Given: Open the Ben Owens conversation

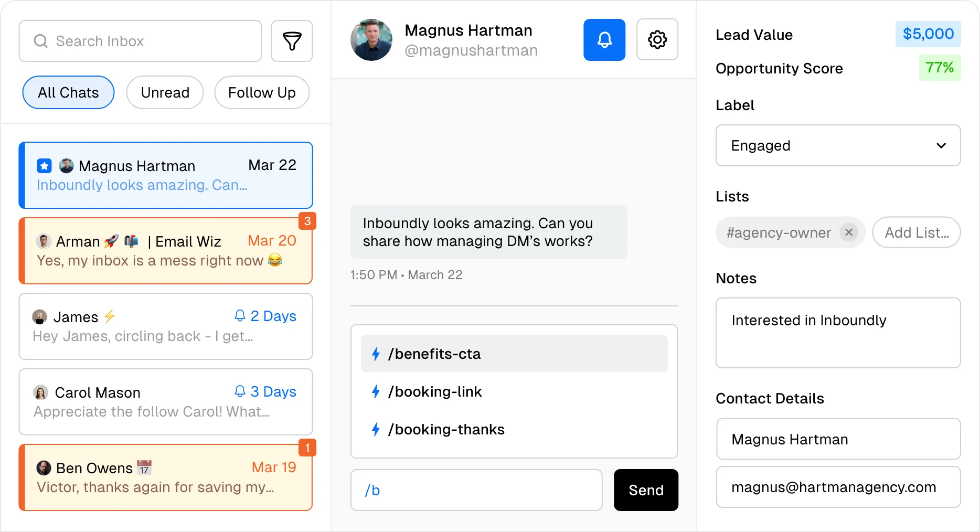Looking at the screenshot, I should 166,477.
